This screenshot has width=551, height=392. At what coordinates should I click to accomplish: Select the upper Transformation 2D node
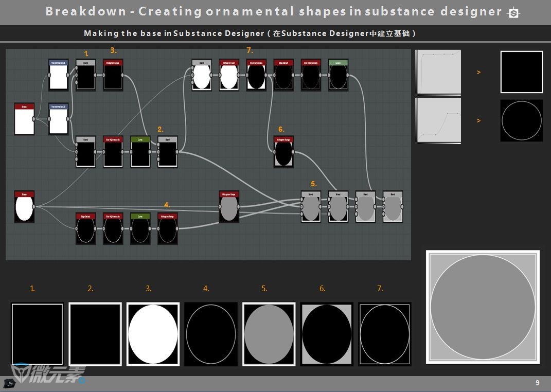click(x=58, y=75)
